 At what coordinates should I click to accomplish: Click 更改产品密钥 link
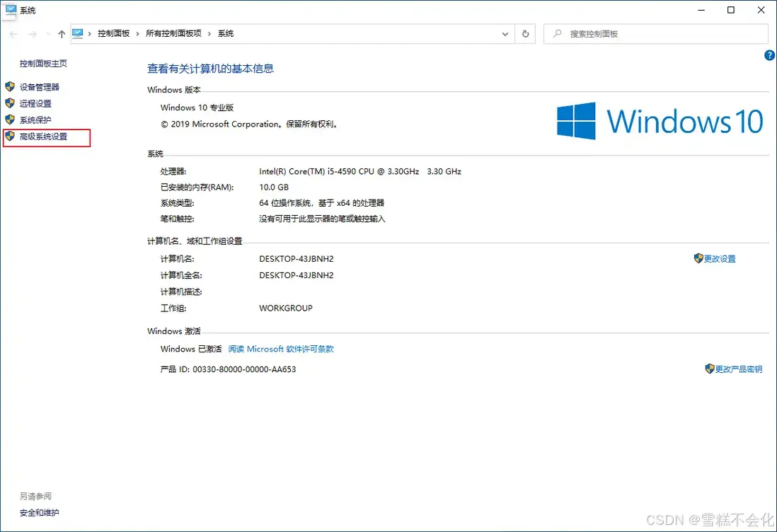(738, 369)
